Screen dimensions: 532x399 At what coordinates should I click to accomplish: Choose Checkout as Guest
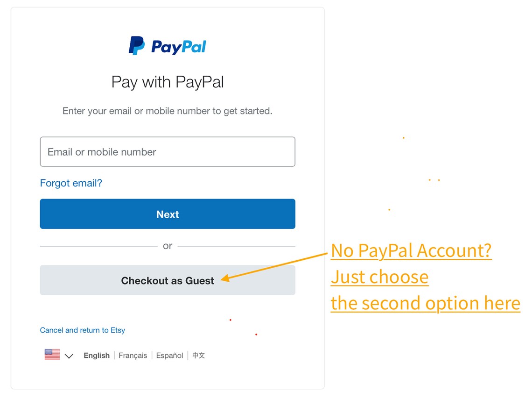168,280
